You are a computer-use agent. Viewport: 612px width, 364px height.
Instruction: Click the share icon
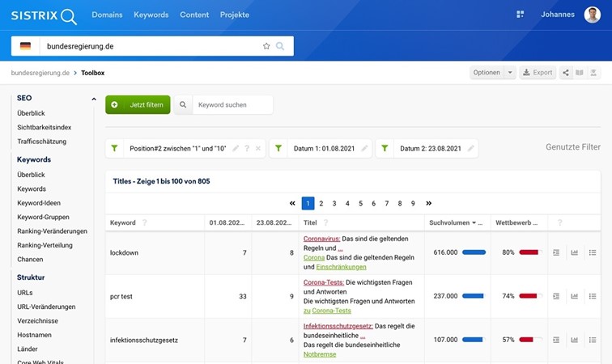566,73
